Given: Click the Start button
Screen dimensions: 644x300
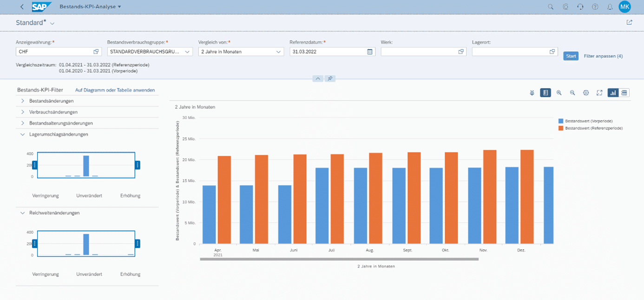Looking at the screenshot, I should click(571, 56).
